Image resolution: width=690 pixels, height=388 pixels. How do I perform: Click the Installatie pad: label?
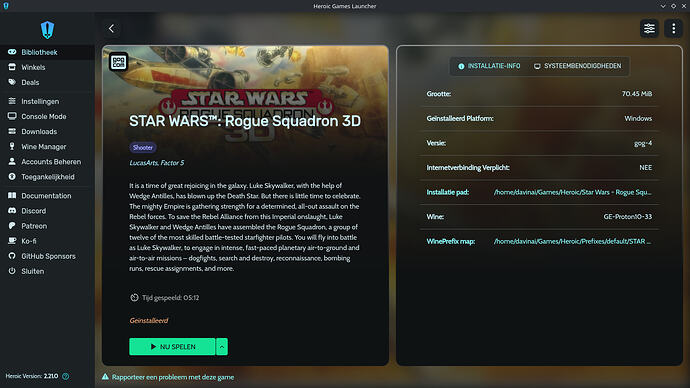pyautogui.click(x=448, y=192)
